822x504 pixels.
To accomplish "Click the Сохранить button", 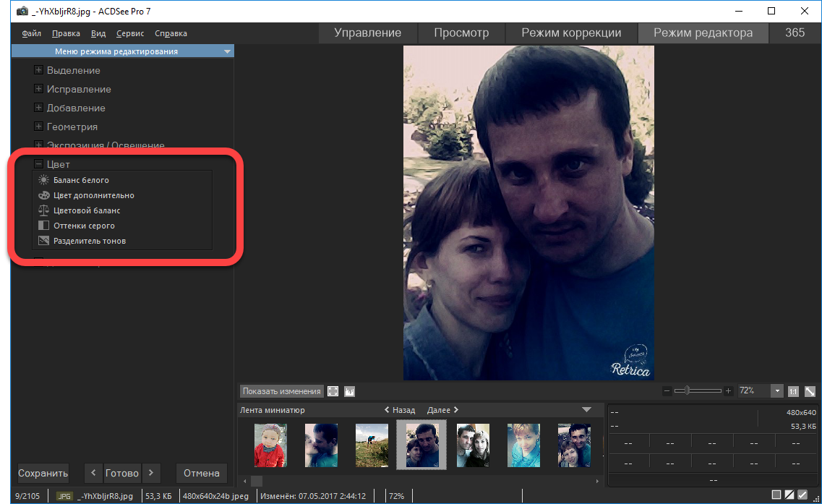I will coord(43,474).
